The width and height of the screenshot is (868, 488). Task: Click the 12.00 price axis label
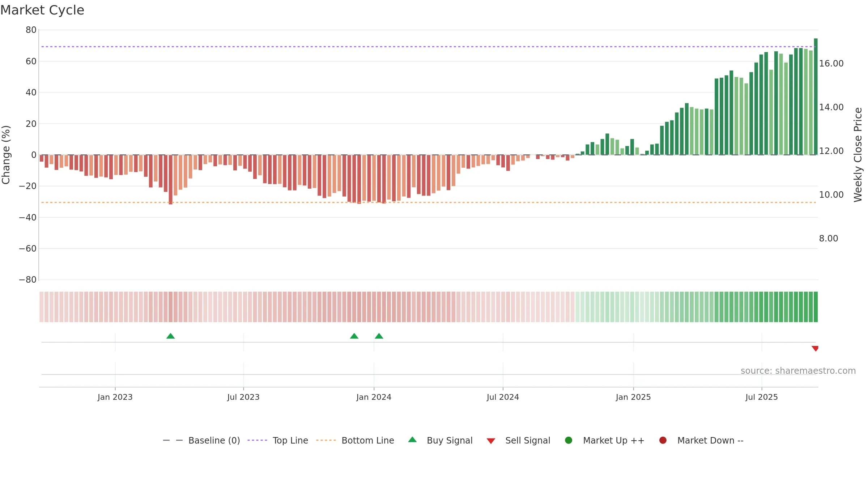(x=831, y=151)
